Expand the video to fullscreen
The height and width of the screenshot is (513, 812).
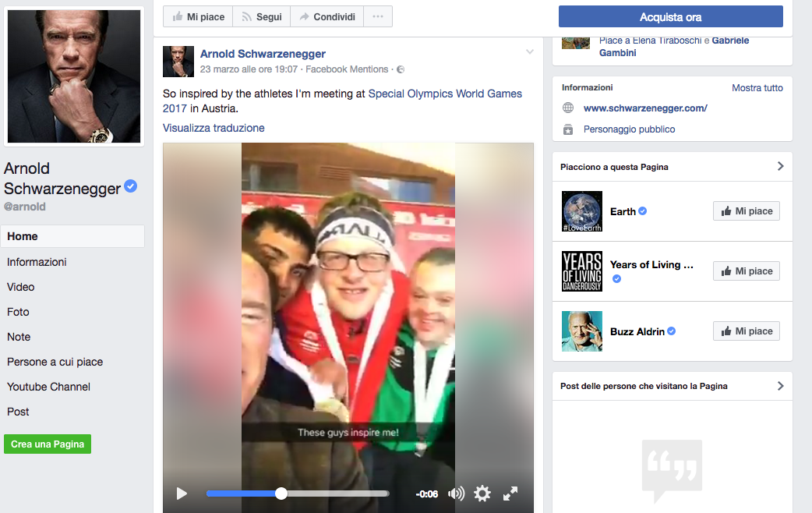(x=510, y=494)
